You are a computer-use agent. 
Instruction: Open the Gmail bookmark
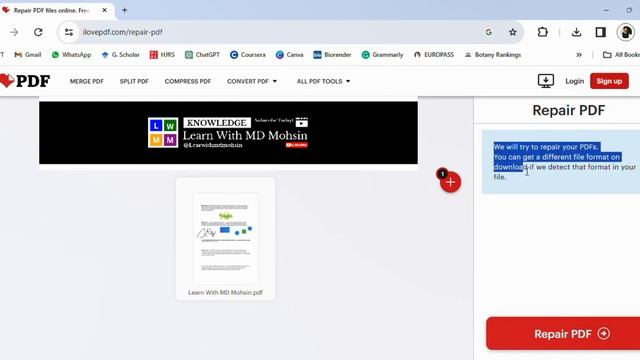pyautogui.click(x=28, y=55)
